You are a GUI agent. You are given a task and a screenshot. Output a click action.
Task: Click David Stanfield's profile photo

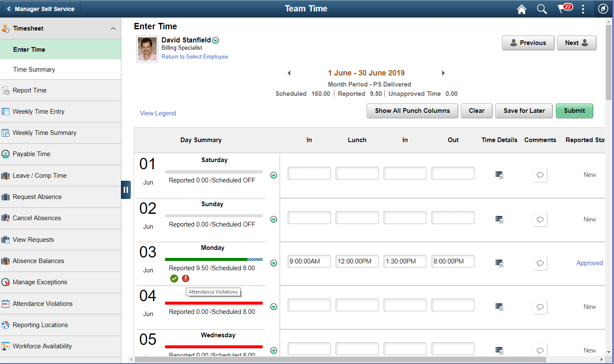(147, 48)
